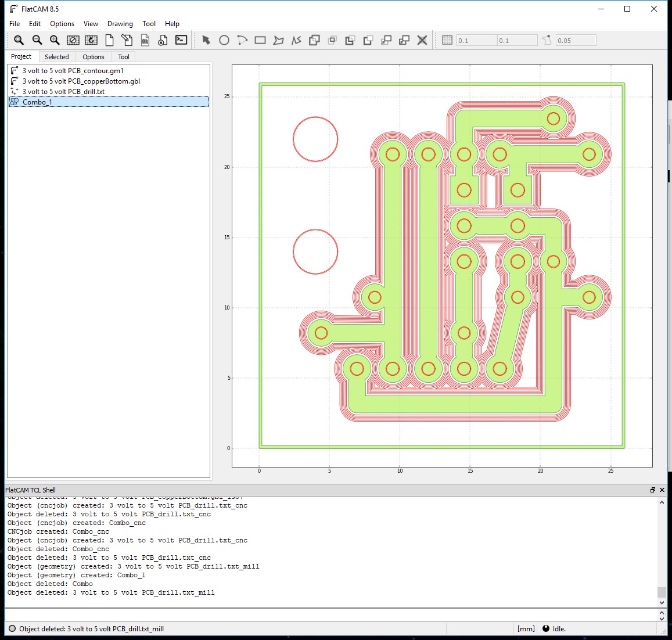This screenshot has width=672, height=640.
Task: Click the shell log scrollbar thumb
Action: pos(662,592)
